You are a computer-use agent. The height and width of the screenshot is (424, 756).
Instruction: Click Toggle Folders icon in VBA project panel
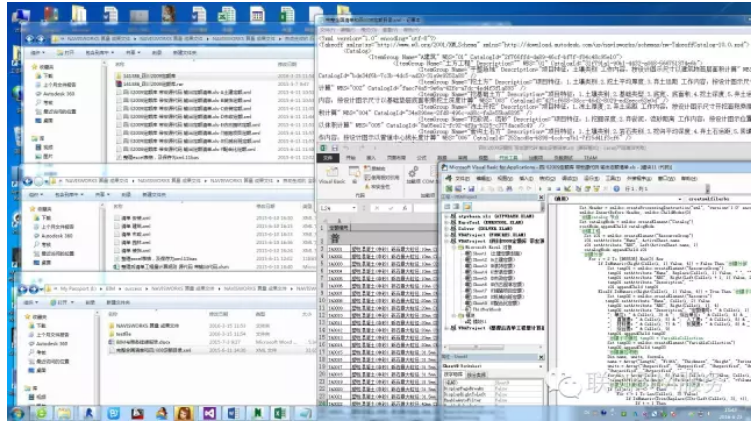pos(467,206)
